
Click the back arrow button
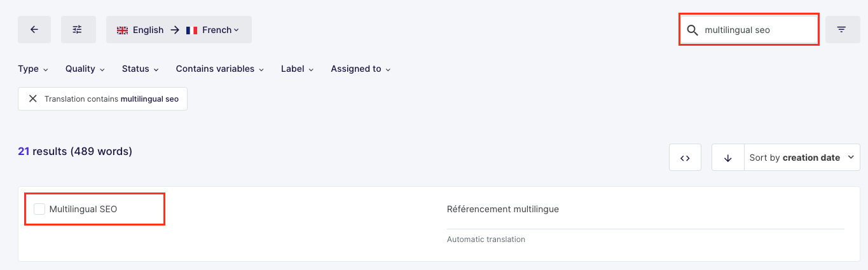(x=34, y=30)
